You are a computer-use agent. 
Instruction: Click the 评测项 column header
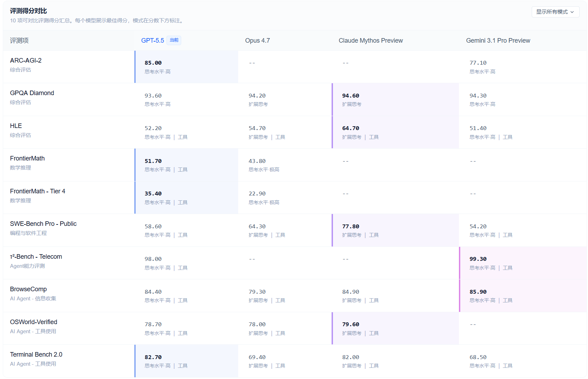[19, 41]
